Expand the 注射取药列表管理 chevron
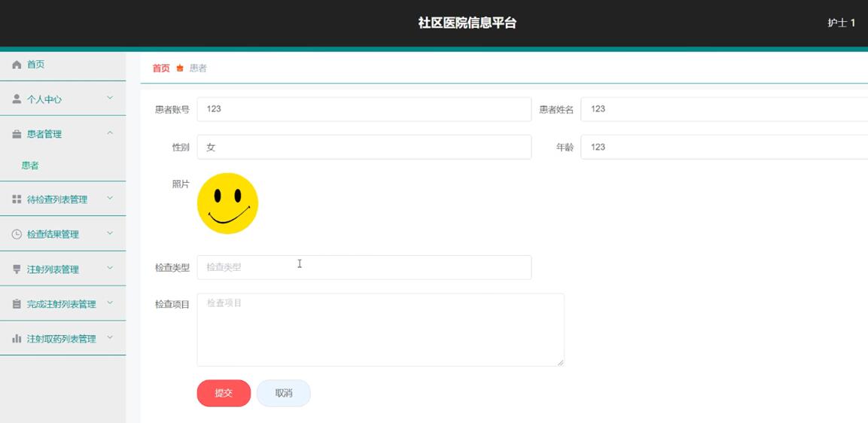This screenshot has width=868, height=423. (x=110, y=337)
